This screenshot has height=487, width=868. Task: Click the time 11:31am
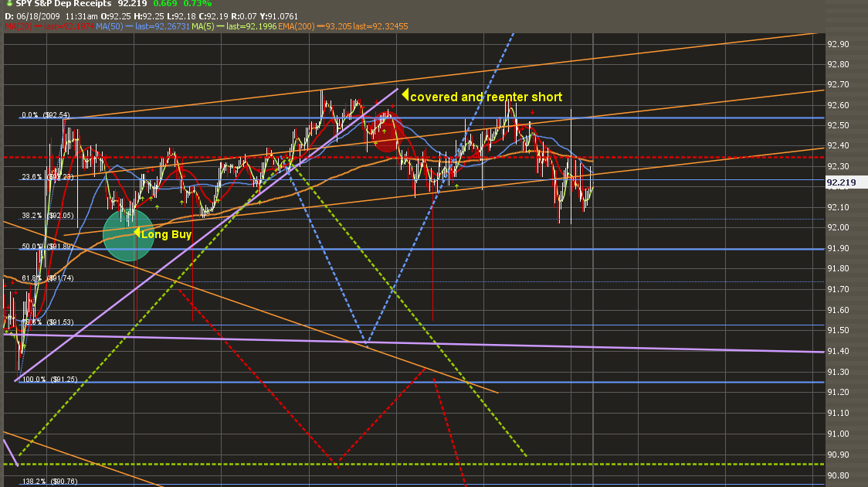tap(81, 16)
